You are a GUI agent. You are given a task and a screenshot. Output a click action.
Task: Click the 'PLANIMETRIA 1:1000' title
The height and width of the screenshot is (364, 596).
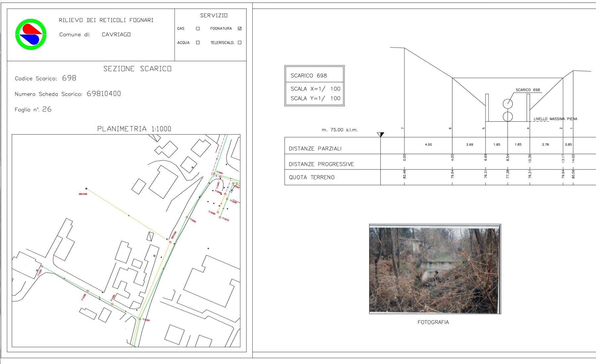[134, 129]
